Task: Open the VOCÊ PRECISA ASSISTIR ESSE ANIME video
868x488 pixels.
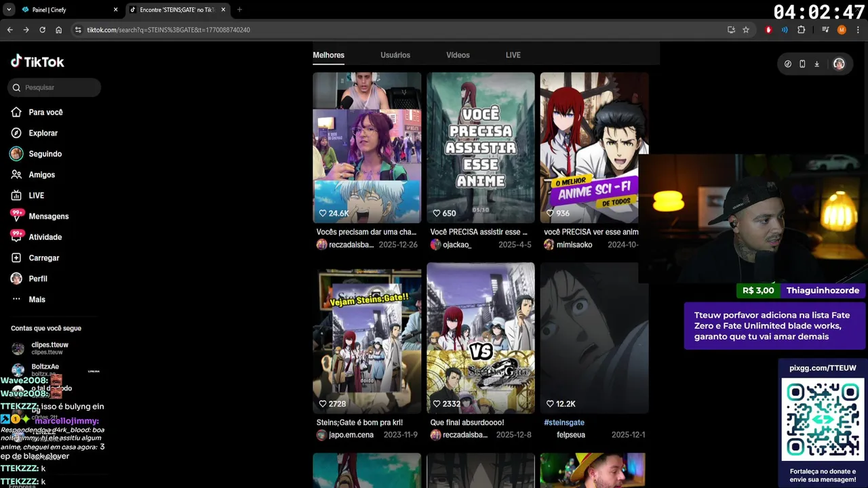Action: [x=481, y=148]
